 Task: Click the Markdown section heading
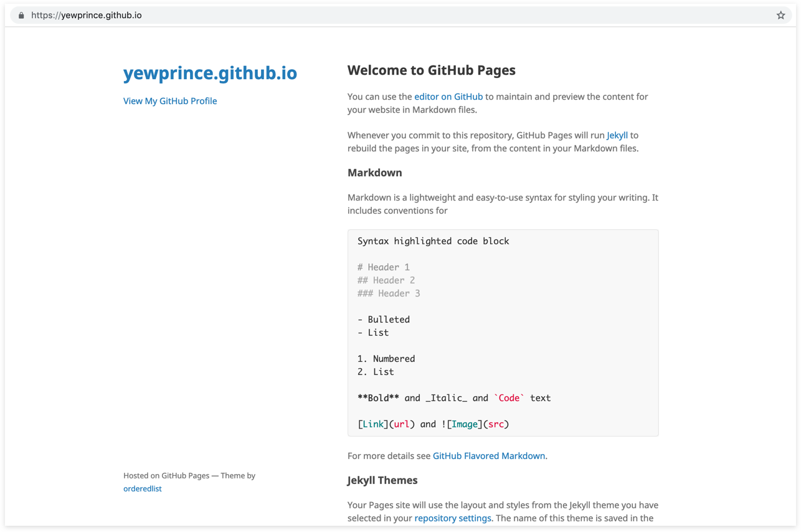pyautogui.click(x=375, y=173)
